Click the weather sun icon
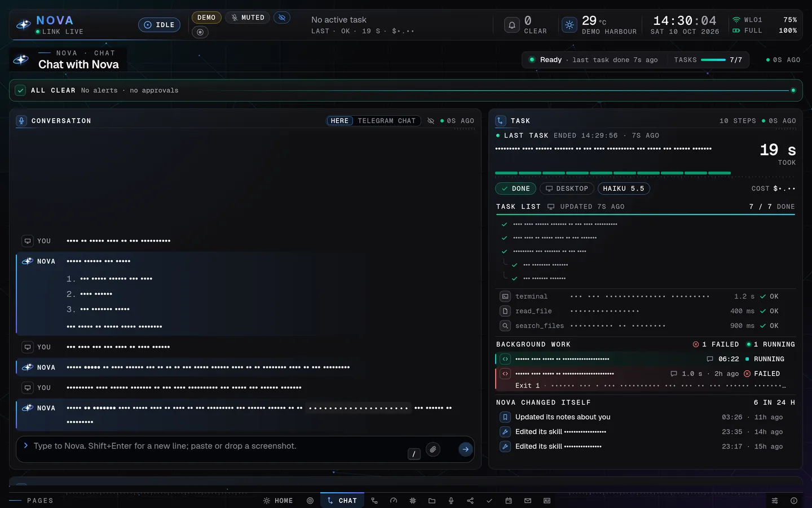The image size is (812, 508). pos(570,25)
